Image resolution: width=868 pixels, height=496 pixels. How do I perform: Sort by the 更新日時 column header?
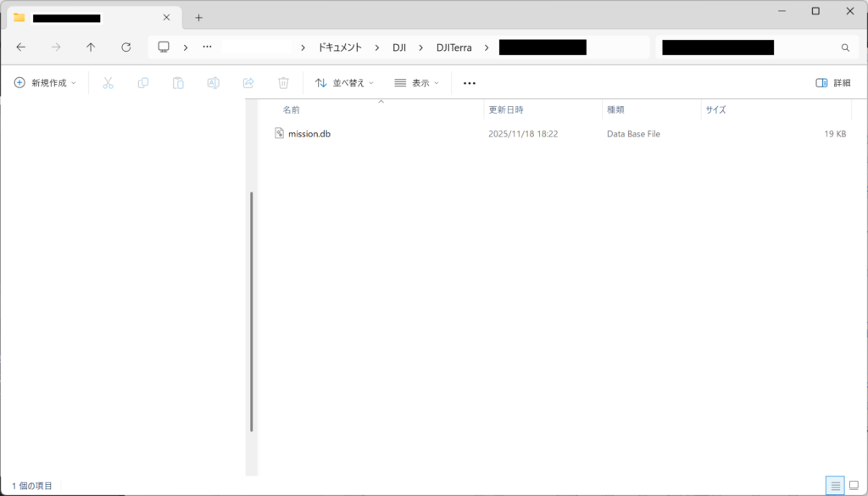click(506, 110)
